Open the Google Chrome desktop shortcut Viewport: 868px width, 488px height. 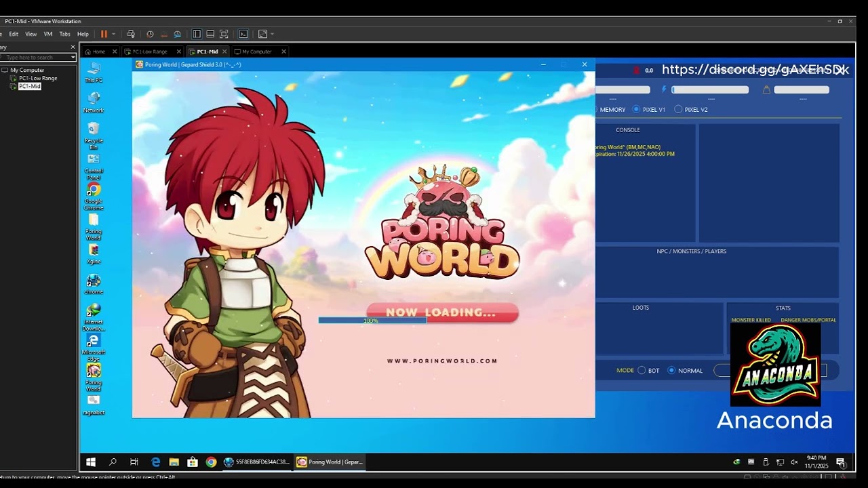pyautogui.click(x=94, y=197)
